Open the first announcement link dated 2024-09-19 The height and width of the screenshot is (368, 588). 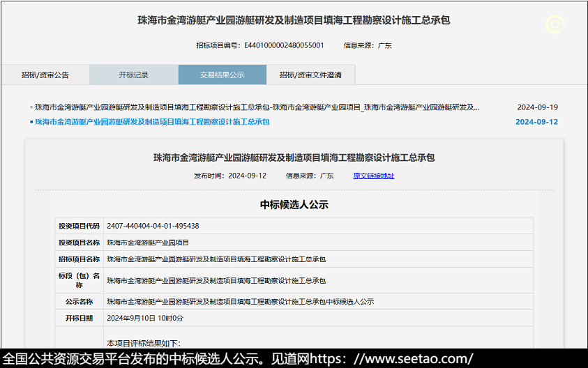257,107
